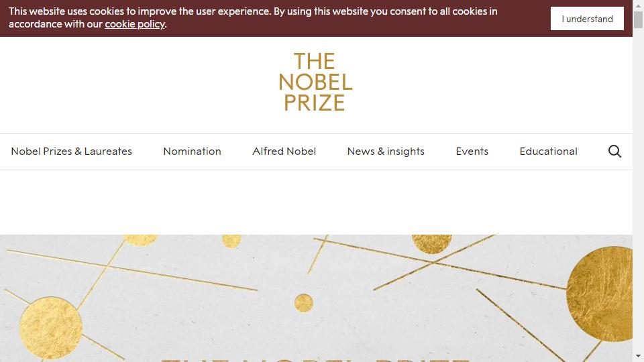The image size is (644, 362).
Task: Click the small gold dot in hero center
Action: tap(303, 303)
